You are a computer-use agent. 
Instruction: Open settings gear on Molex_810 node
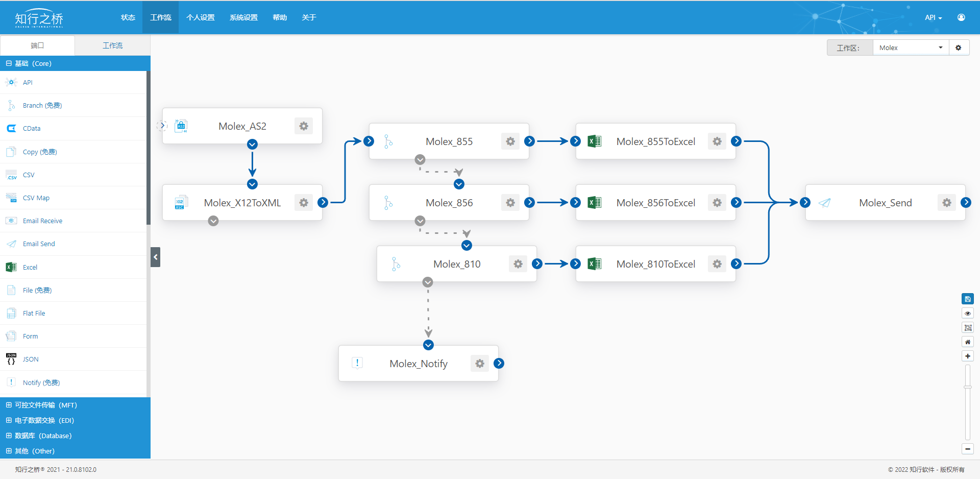click(x=518, y=264)
